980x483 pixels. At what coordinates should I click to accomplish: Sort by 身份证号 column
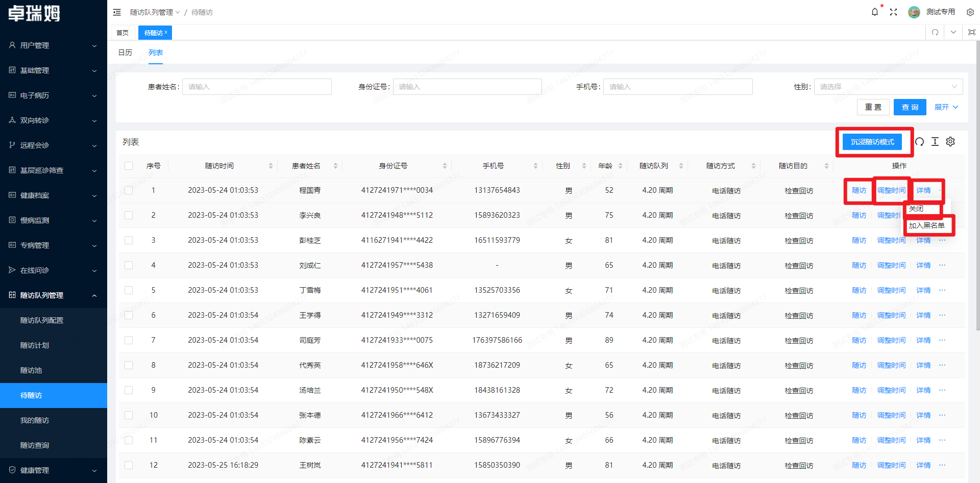coord(445,166)
